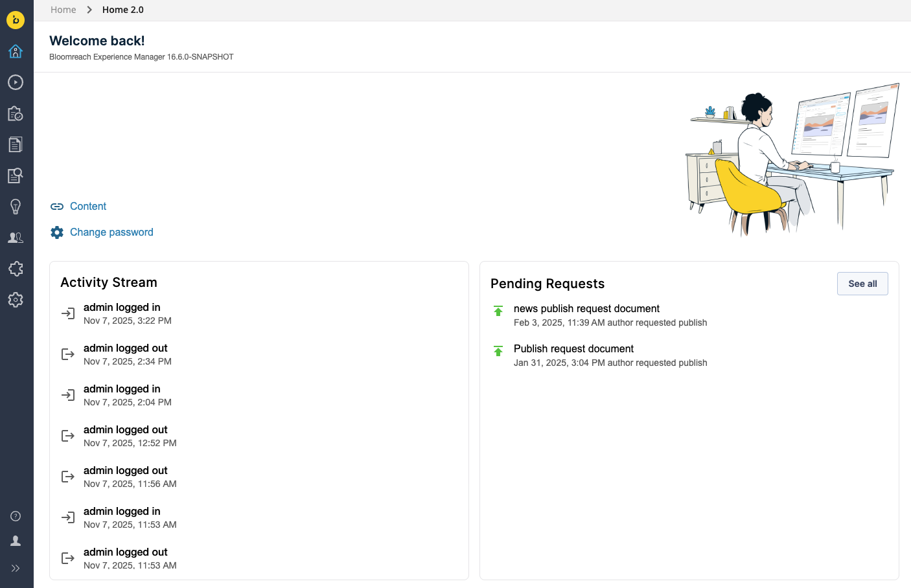This screenshot has height=588, width=911.
Task: Open the play-circle icon in sidebar
Action: 16,82
